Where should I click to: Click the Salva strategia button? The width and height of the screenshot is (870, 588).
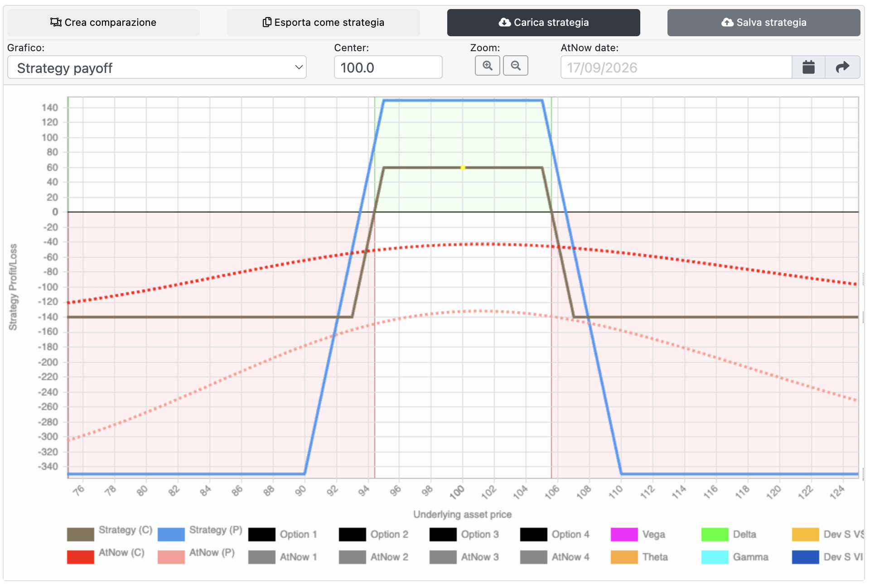coord(764,23)
